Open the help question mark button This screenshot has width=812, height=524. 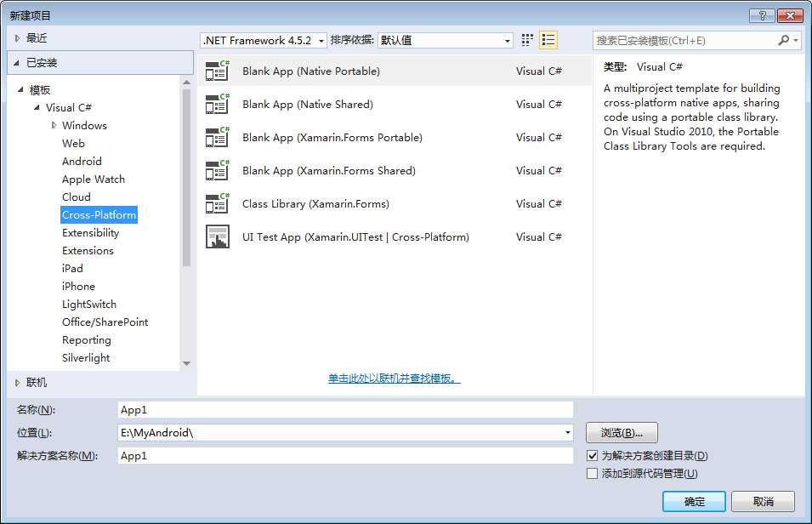pos(763,15)
